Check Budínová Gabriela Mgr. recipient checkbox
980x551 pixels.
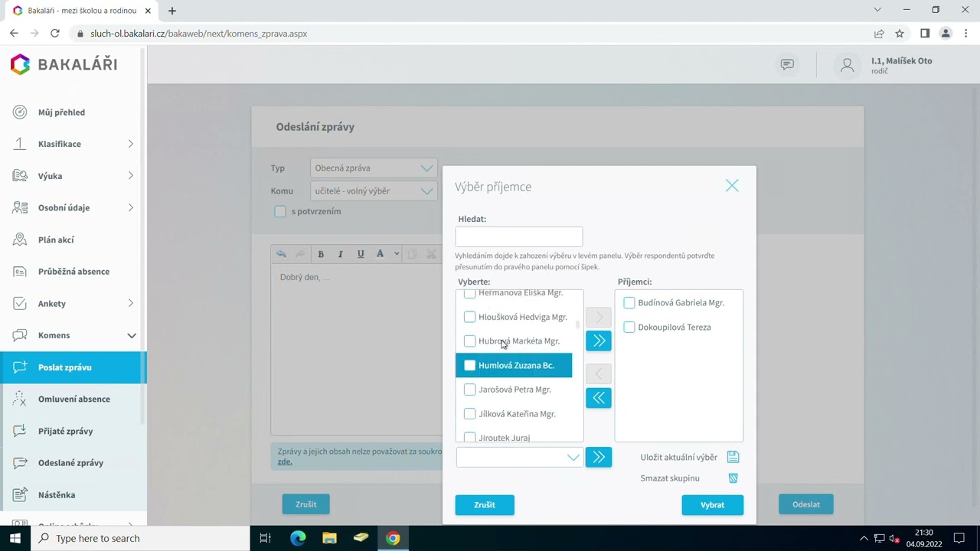pyautogui.click(x=629, y=303)
